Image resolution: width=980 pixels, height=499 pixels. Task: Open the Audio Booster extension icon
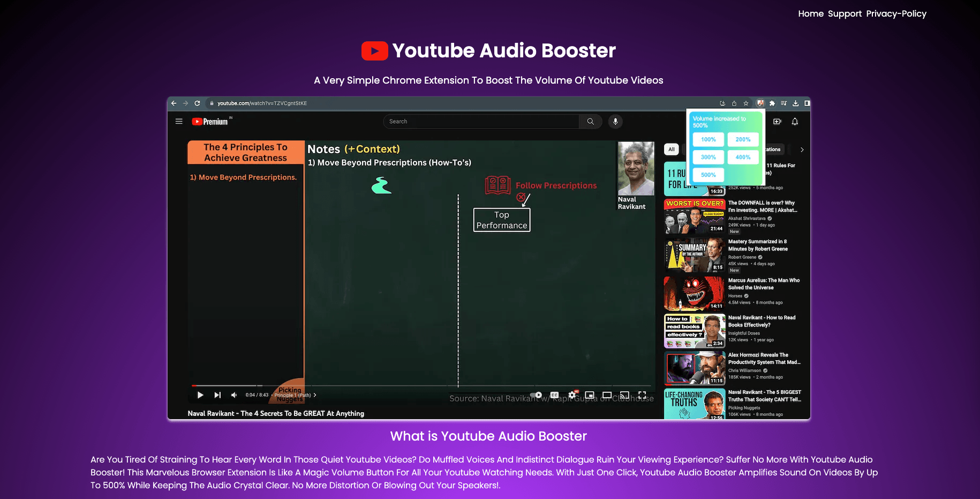coord(760,103)
